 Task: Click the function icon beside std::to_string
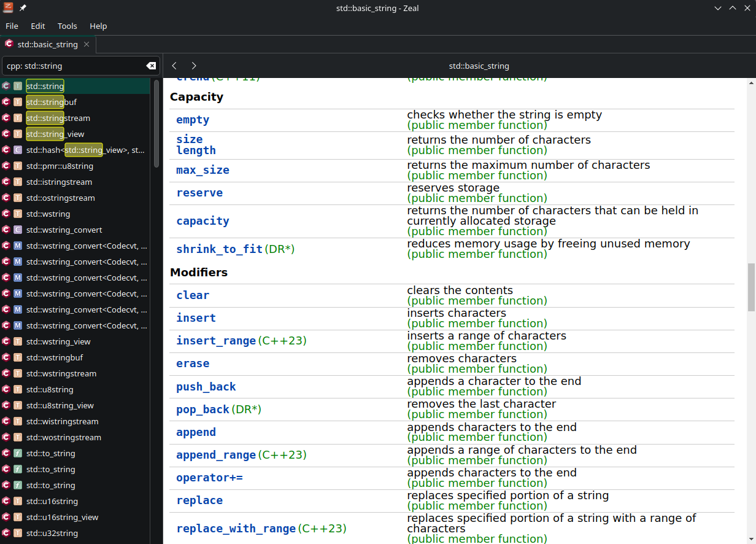[18, 453]
